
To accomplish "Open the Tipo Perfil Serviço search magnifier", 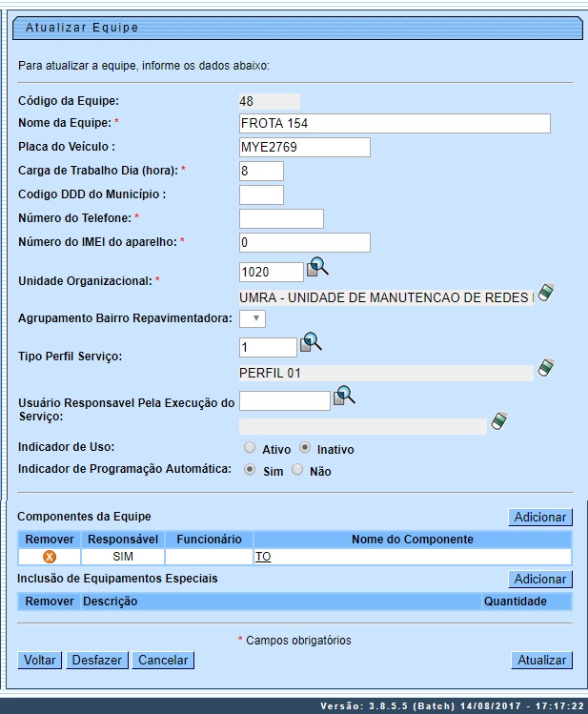I will 312,344.
